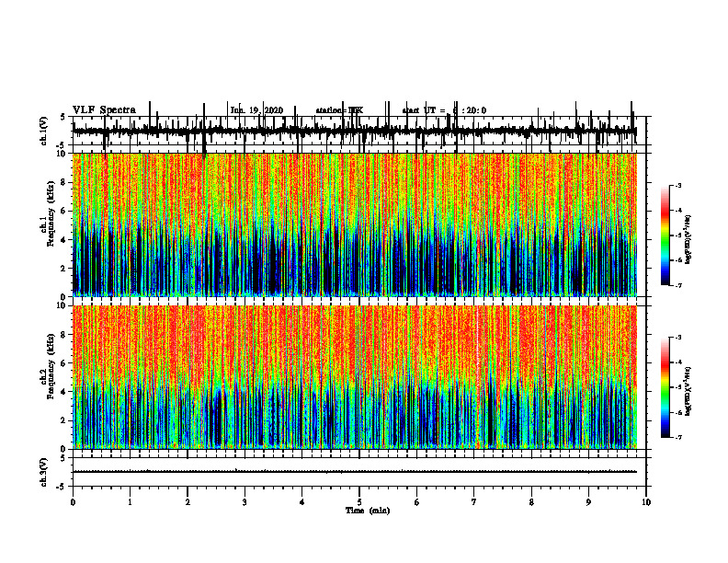Viewport: 728px width, 563px height.
Task: Click time axis tick label '10' at right end
Action: [646, 502]
